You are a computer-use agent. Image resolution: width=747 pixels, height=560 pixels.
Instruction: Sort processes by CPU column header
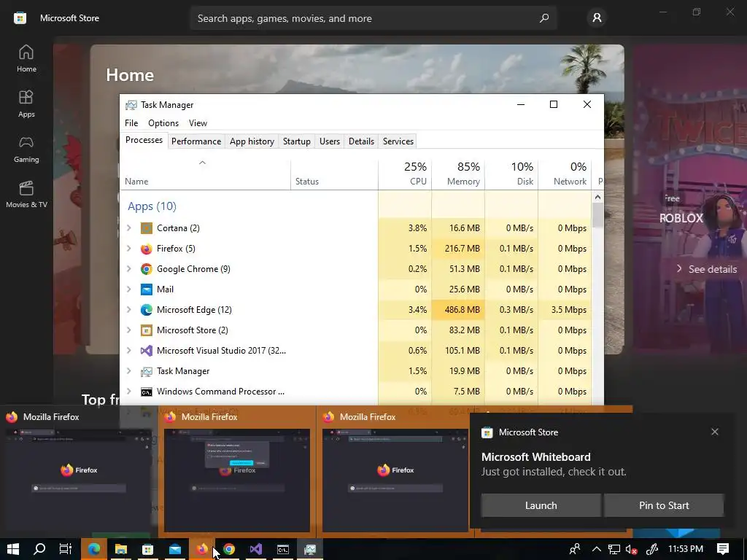coord(405,174)
